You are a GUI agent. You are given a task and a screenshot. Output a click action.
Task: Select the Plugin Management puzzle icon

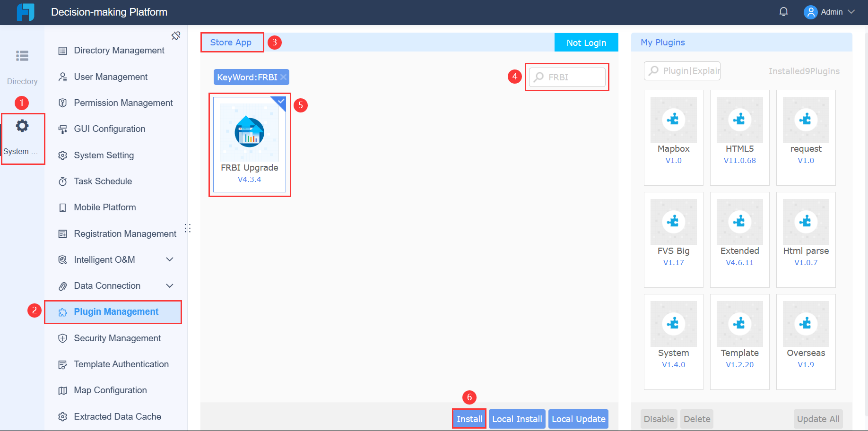[63, 312]
